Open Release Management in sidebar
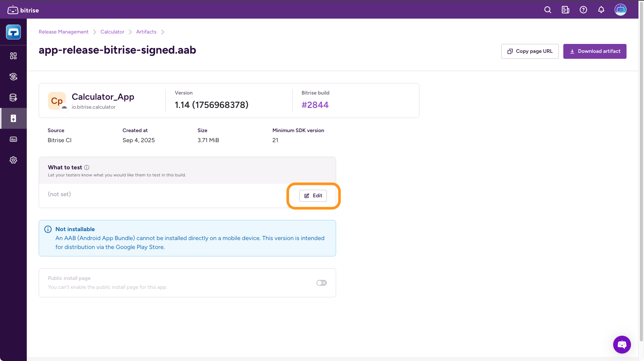The width and height of the screenshot is (644, 361). [13, 118]
